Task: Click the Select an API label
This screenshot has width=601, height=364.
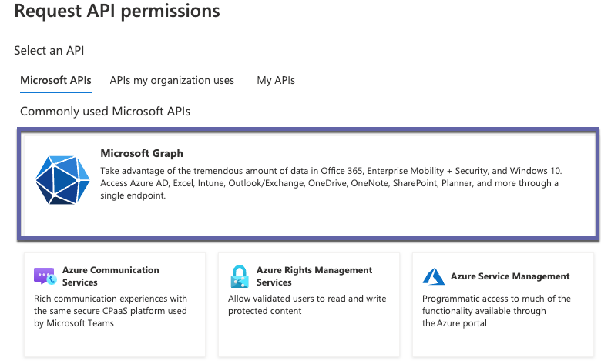Action: coord(49,50)
